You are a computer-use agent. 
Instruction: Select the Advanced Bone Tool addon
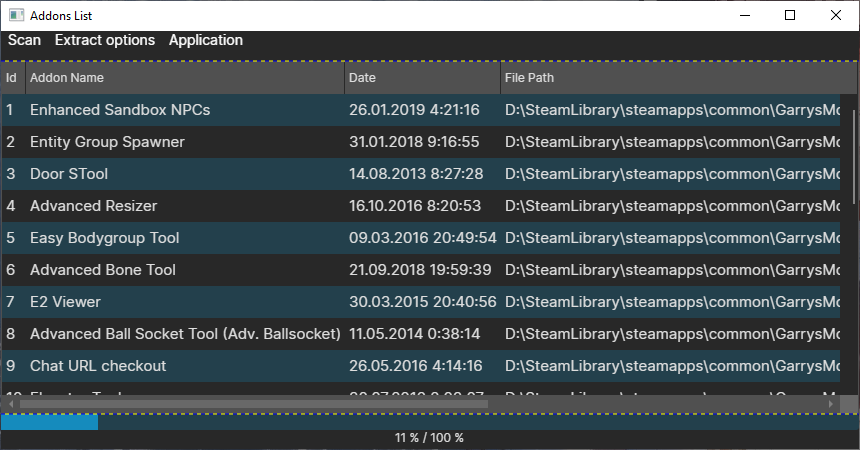[x=103, y=270]
